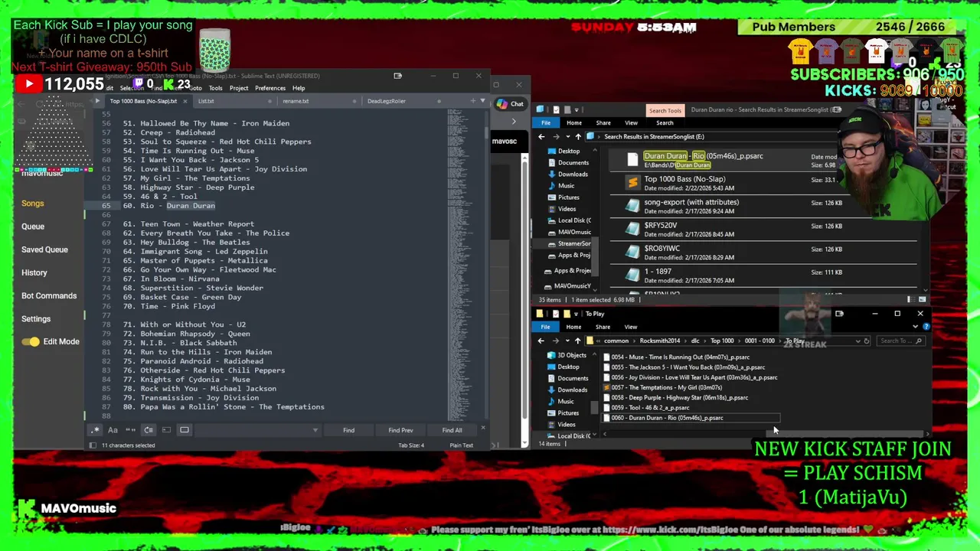Open Sublime Text tab list dropdown

coord(482,101)
